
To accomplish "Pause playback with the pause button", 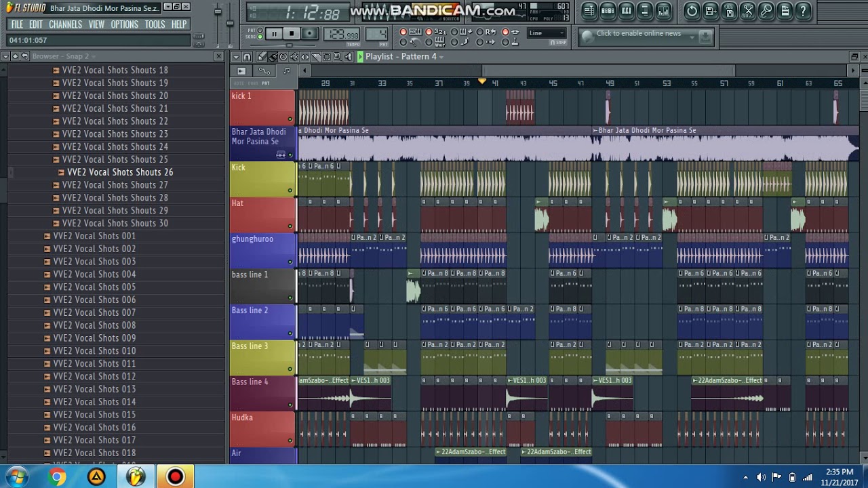I will point(274,34).
